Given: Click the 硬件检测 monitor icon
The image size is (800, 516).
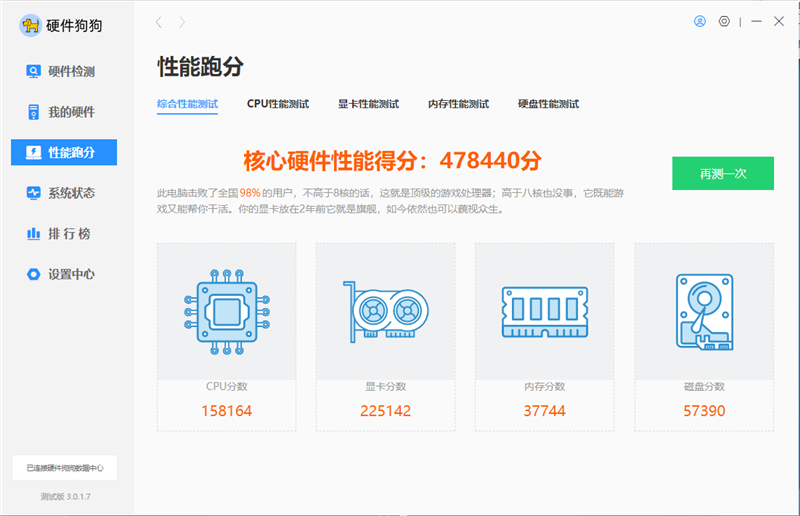Looking at the screenshot, I should (x=33, y=71).
